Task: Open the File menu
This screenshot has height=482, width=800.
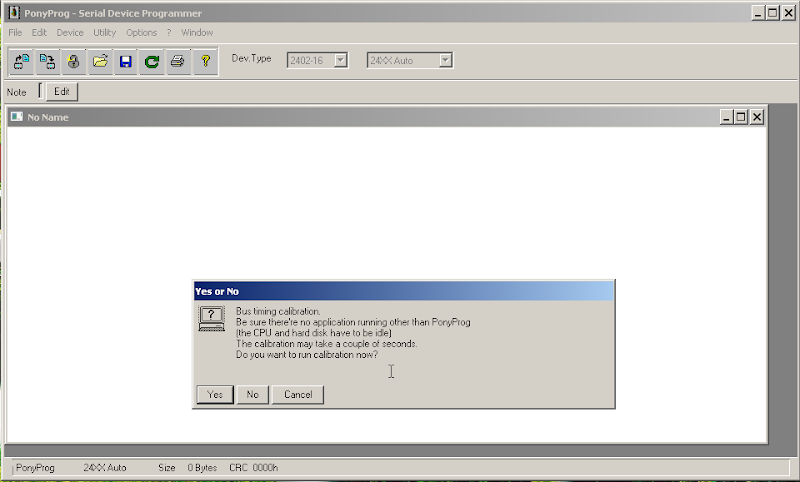Action: pyautogui.click(x=15, y=33)
